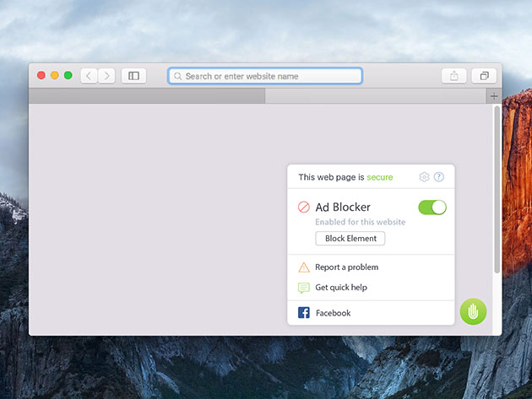Screen dimensions: 532x399
Task: Go back with the back arrow
Action: point(90,76)
